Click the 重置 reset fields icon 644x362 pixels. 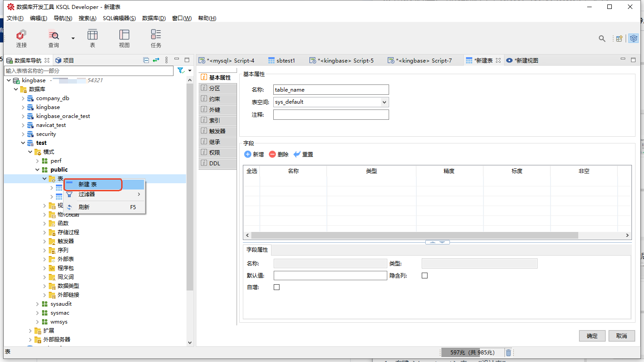pos(297,154)
